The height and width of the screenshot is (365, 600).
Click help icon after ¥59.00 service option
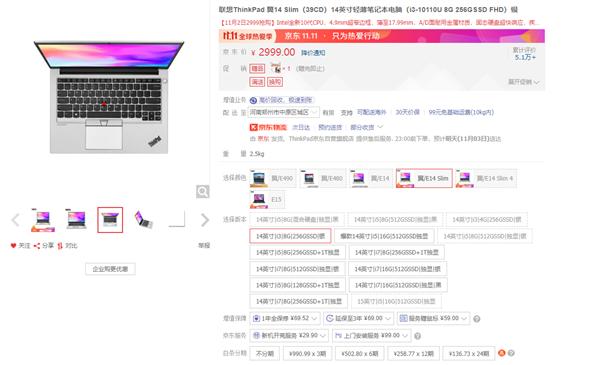pos(476,319)
